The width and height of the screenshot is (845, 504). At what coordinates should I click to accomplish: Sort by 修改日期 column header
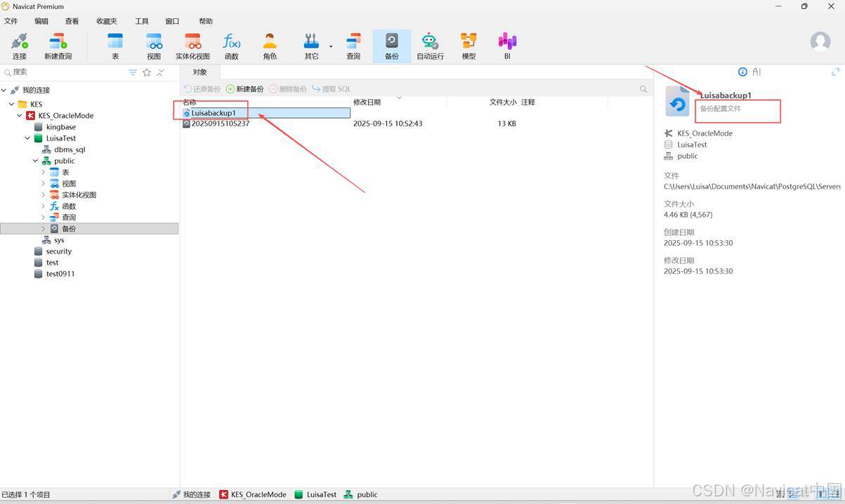(367, 102)
